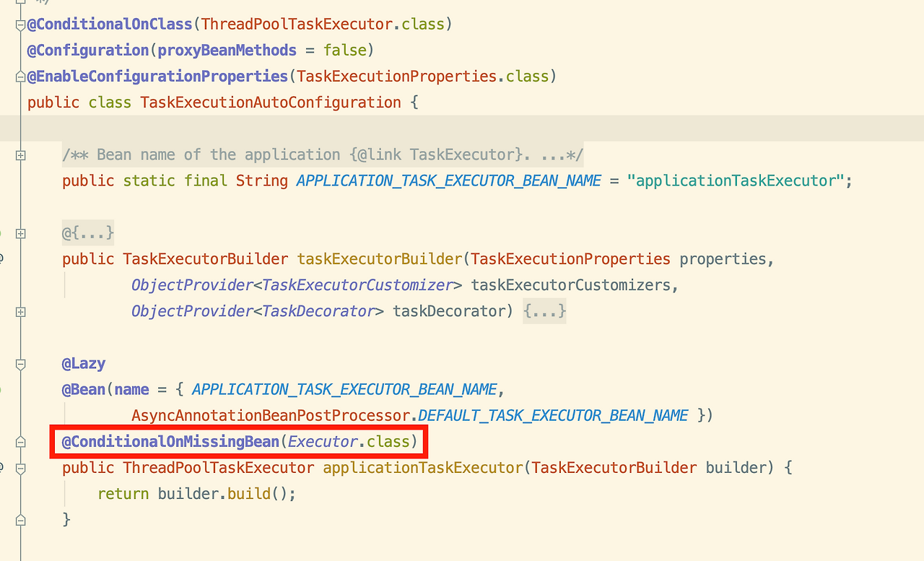Click the folded "{...}" body after taskDecorator
Viewport: 924px width, 561px height.
pyautogui.click(x=545, y=311)
